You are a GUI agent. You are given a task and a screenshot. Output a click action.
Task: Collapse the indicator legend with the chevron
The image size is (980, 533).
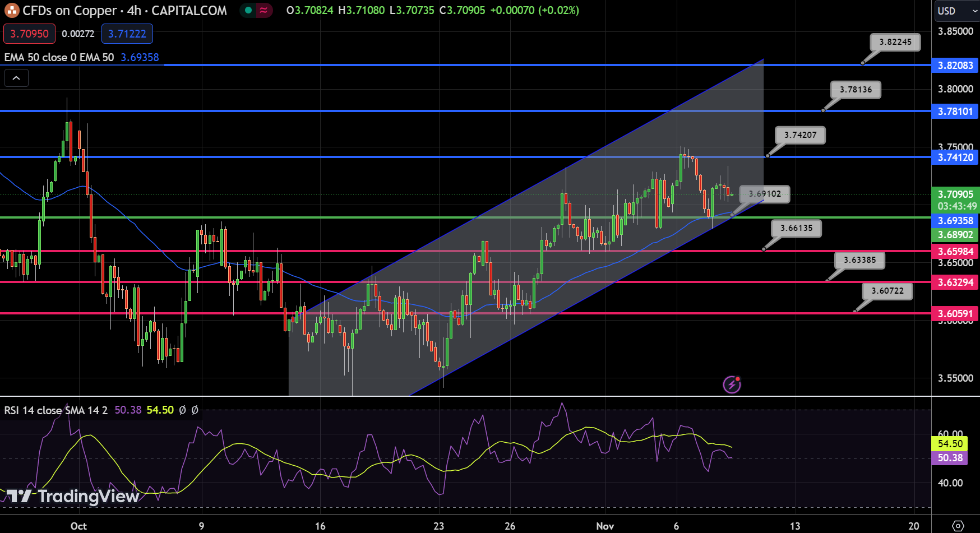(x=16, y=78)
